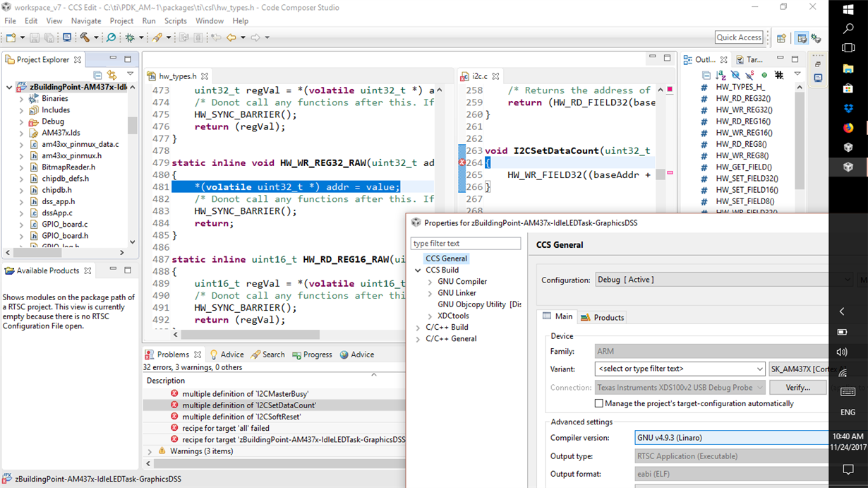The width and height of the screenshot is (868, 488).
Task: Collapse the CCS Build tree node
Action: [x=418, y=270]
